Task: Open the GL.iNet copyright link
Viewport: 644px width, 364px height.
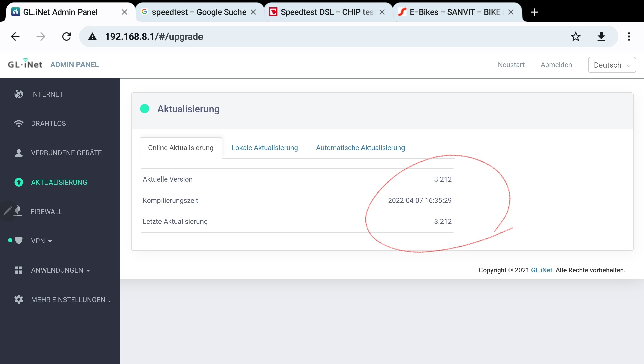Action: 541,270
